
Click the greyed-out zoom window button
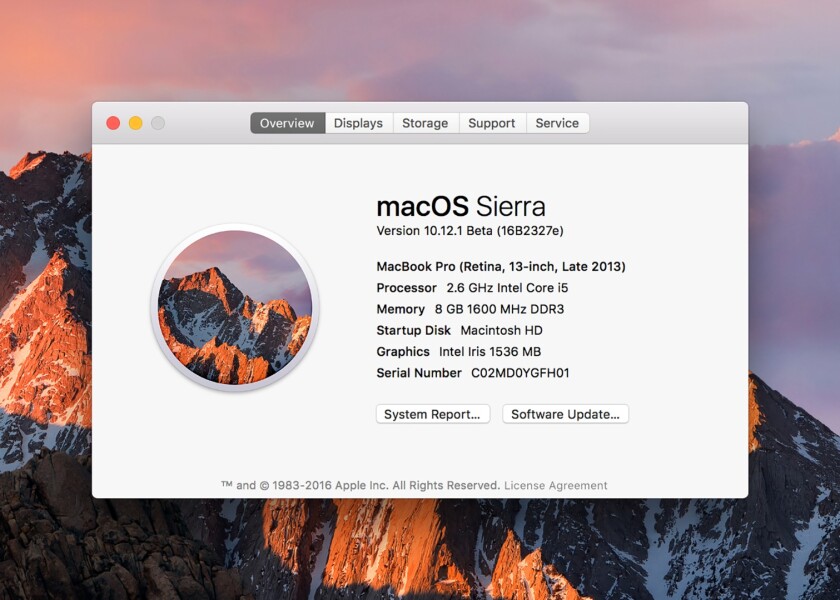pyautogui.click(x=158, y=123)
